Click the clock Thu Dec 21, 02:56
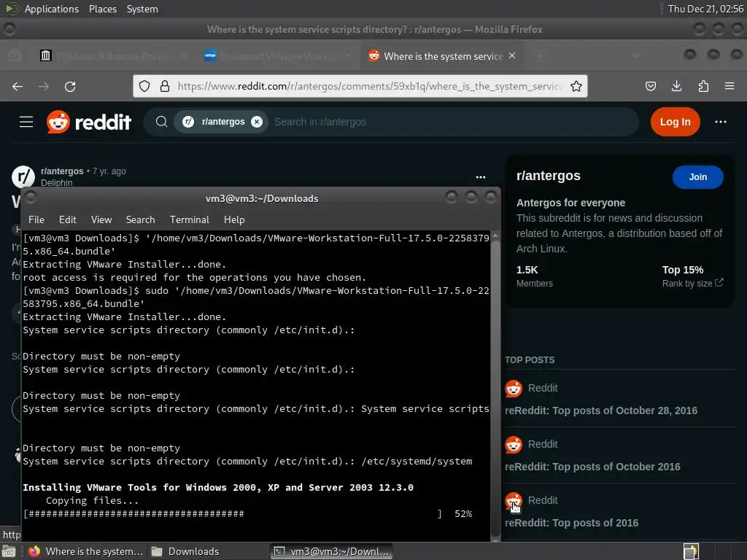This screenshot has width=747, height=560. point(705,9)
